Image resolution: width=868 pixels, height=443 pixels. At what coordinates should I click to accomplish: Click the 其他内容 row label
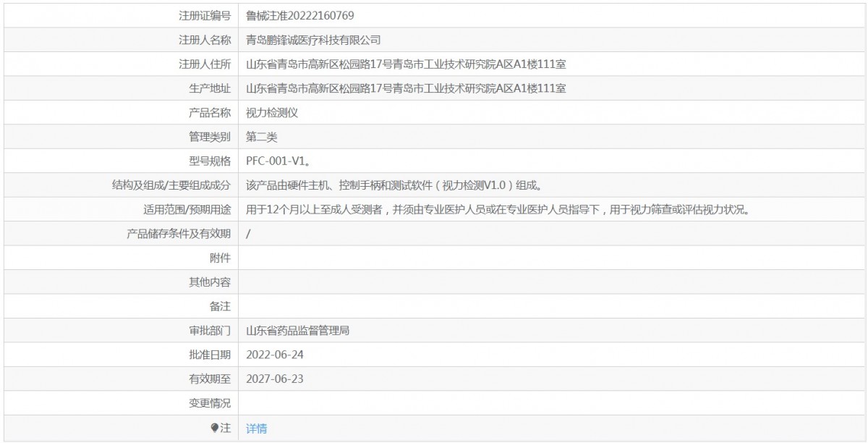click(210, 282)
